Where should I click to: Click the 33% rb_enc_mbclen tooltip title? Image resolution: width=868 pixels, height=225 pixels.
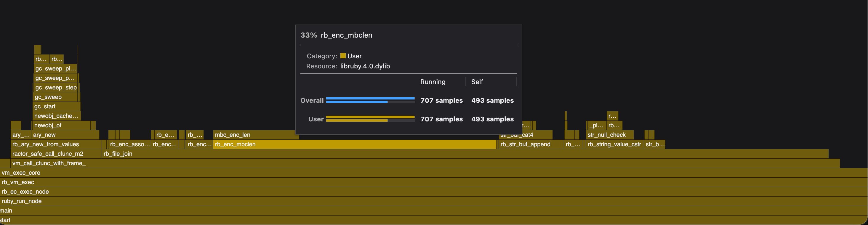336,35
